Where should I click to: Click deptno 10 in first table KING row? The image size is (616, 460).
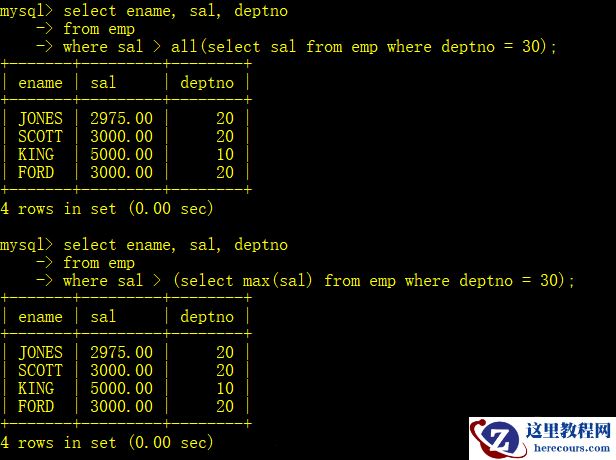(225, 154)
